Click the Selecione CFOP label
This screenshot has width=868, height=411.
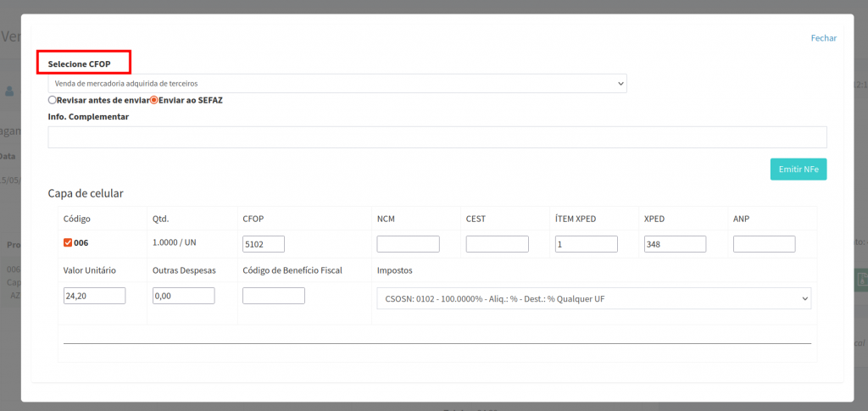tap(79, 64)
